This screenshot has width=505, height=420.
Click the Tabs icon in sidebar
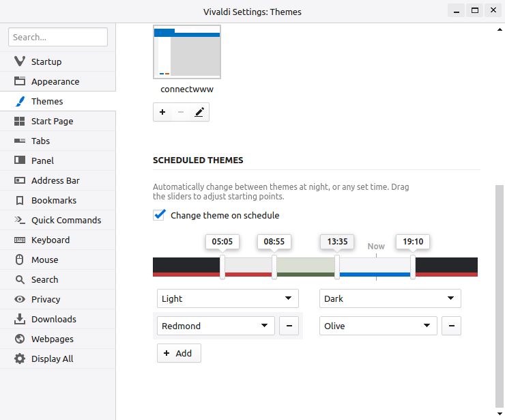point(20,141)
